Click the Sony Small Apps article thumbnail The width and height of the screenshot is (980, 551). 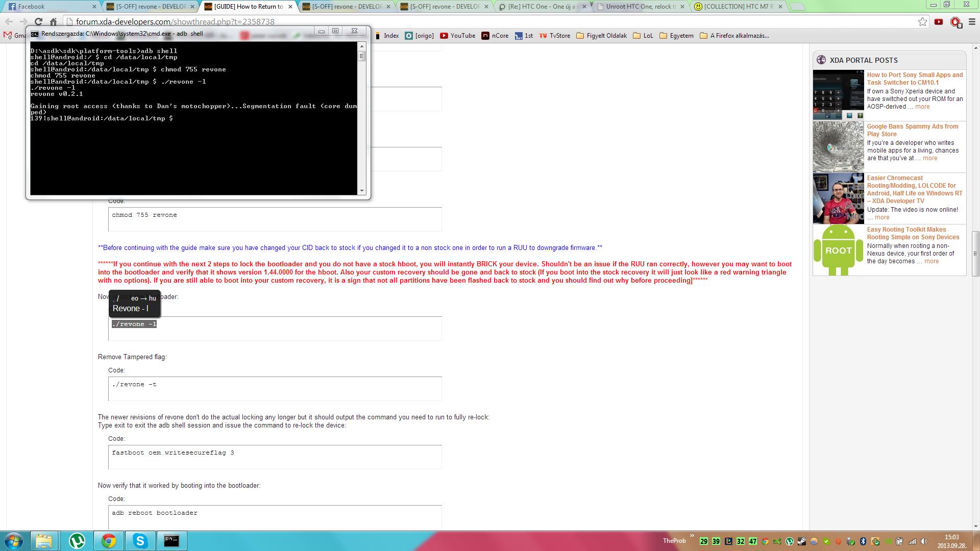click(838, 95)
